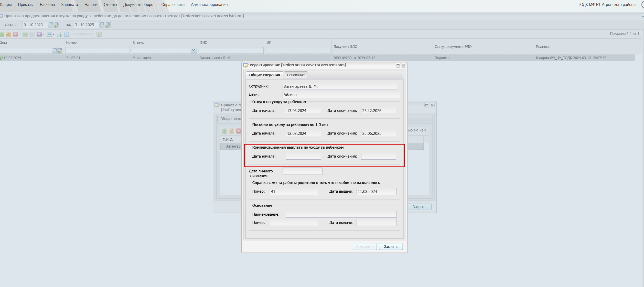Click the Сохранить button
Viewport: 644px width, 287px height.
point(364,247)
